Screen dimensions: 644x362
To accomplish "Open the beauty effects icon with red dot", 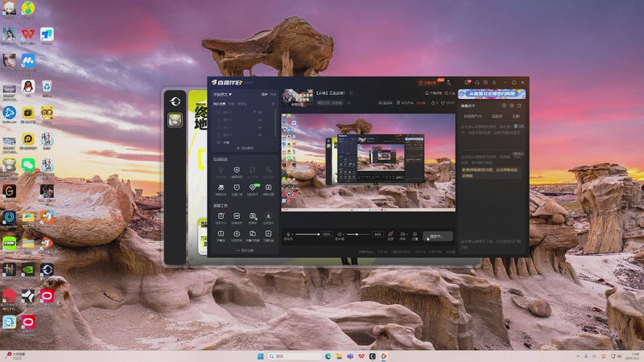I will point(390,235).
